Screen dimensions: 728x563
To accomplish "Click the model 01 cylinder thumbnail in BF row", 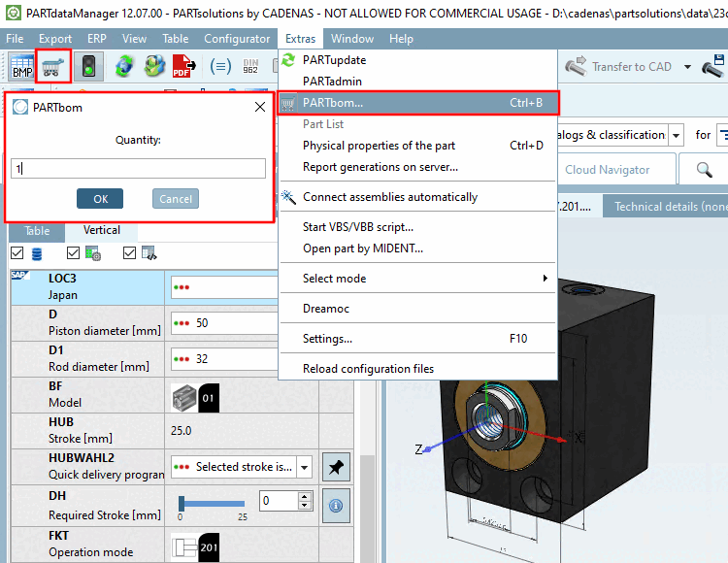I will coord(195,398).
